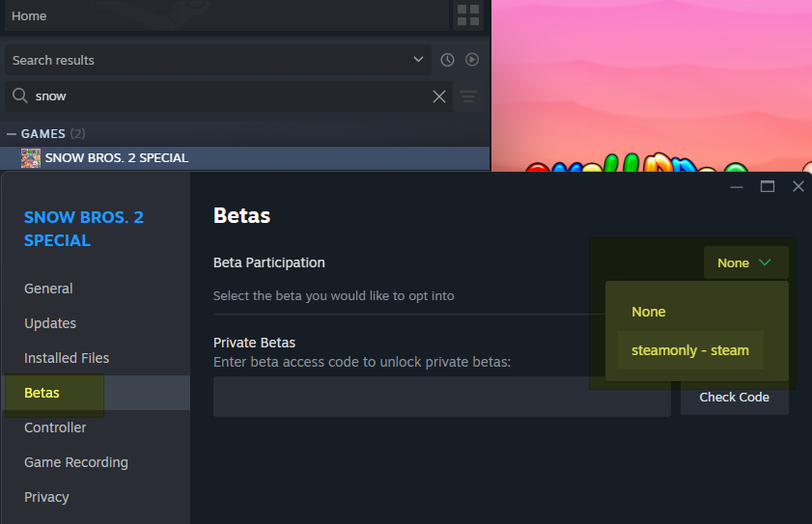Choose None in the beta list
Screen dimensions: 812x524
coord(649,312)
